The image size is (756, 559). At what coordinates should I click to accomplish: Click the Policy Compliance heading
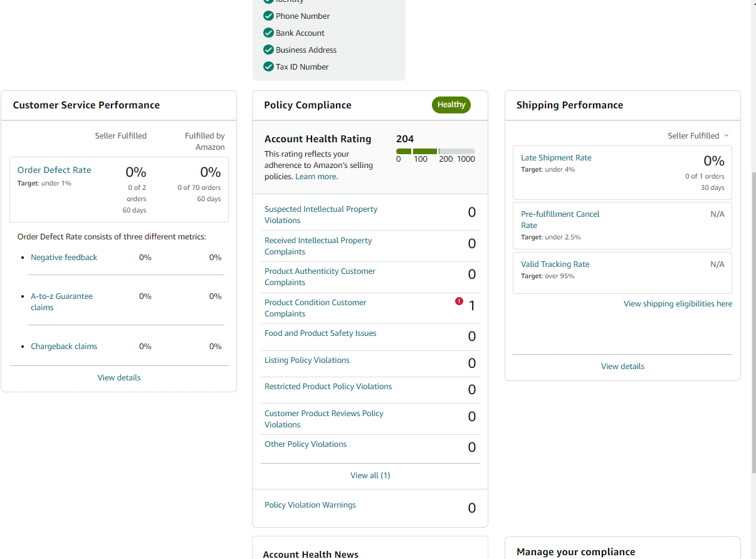[308, 105]
